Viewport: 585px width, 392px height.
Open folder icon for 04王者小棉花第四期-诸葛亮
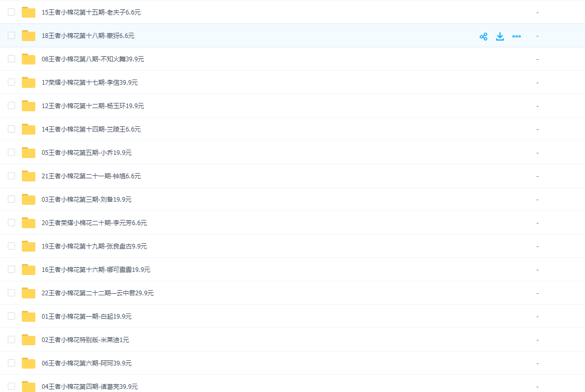29,386
